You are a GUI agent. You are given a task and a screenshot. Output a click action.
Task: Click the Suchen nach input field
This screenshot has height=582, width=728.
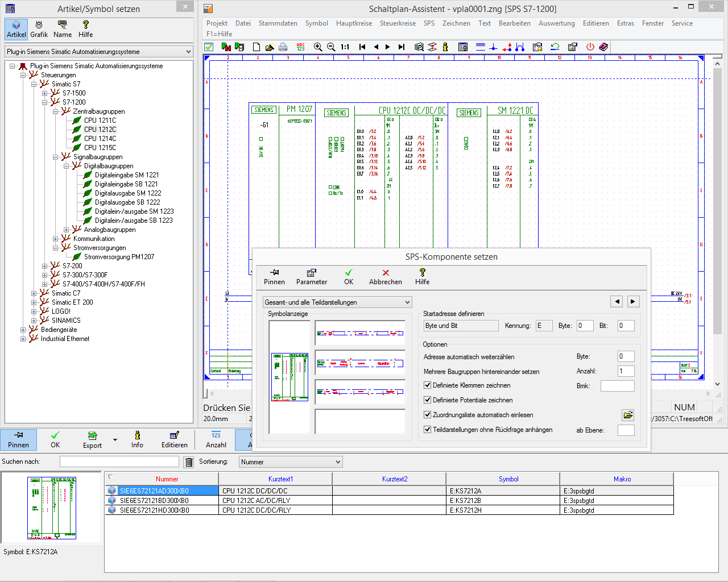point(119,462)
